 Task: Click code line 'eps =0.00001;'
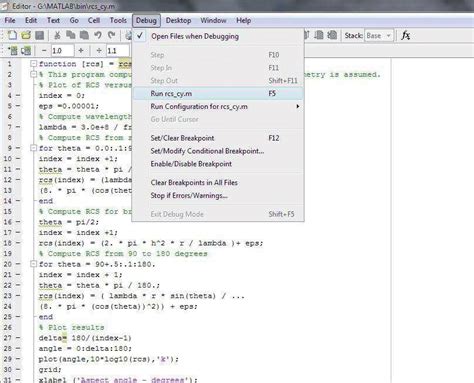[x=69, y=106]
